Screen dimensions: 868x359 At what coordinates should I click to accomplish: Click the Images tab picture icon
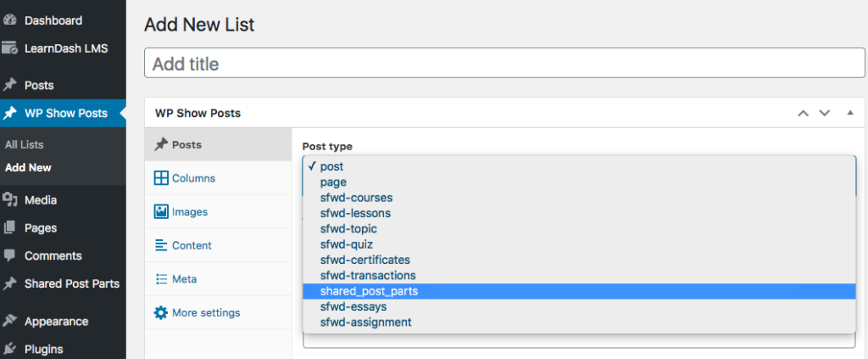pyautogui.click(x=161, y=211)
